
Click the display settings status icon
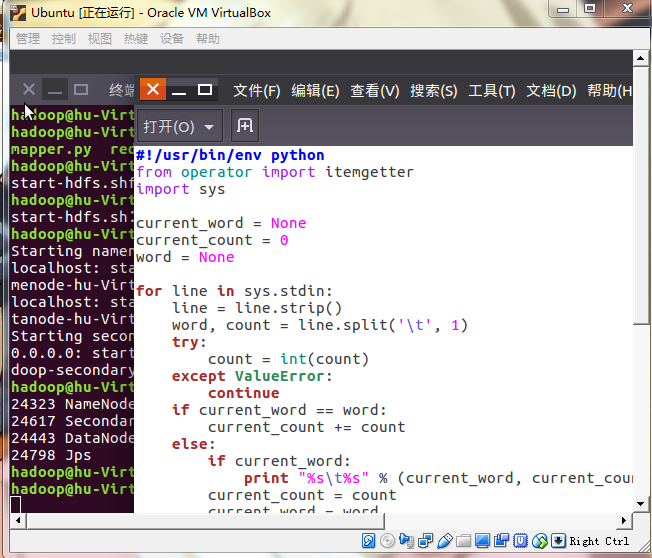[x=482, y=541]
